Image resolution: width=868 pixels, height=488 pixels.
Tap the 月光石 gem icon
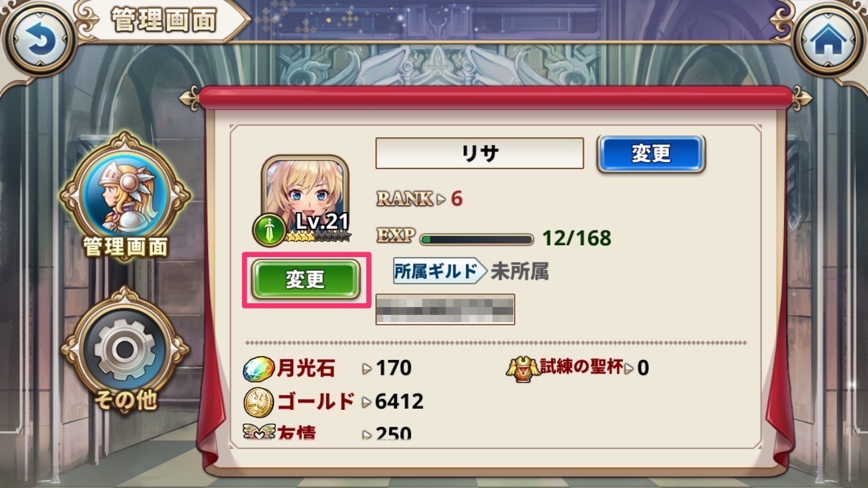click(258, 369)
